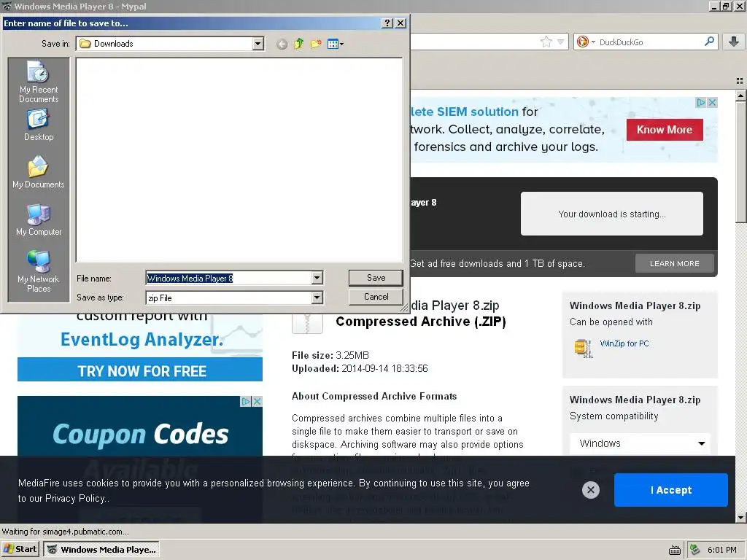
Task: Click the keyboard tray icon
Action: (x=675, y=550)
